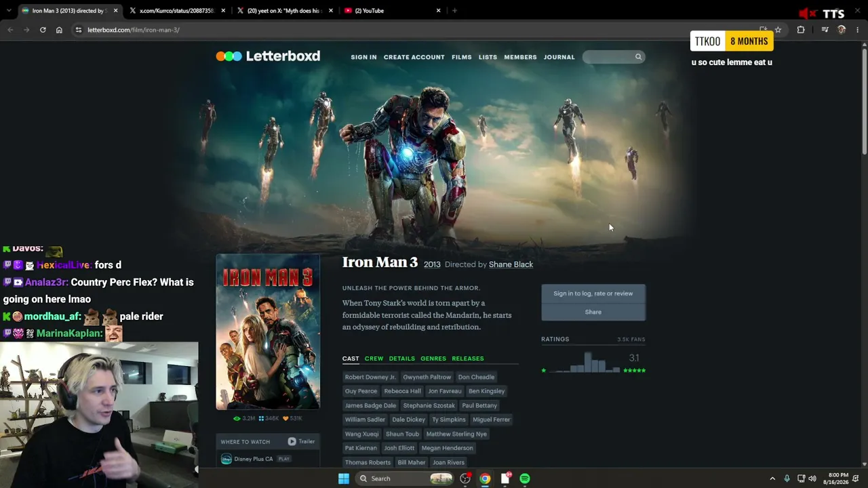Reload the page with the browser refresh icon
This screenshot has height=488, width=868.
tap(43, 30)
